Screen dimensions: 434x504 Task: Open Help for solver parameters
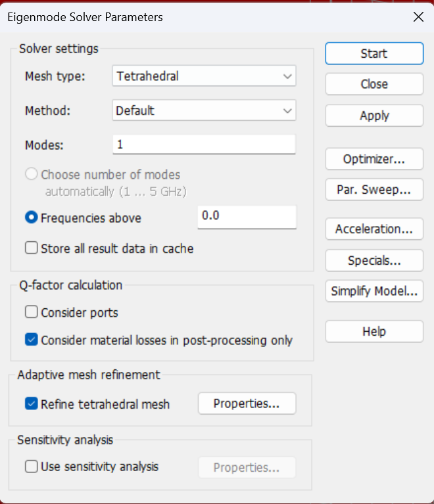coord(374,331)
